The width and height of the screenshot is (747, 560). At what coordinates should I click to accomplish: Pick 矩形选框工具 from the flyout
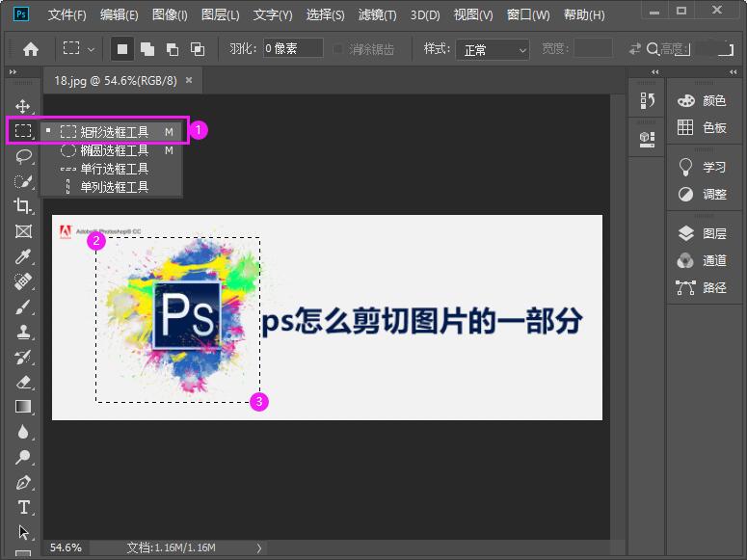(x=111, y=131)
